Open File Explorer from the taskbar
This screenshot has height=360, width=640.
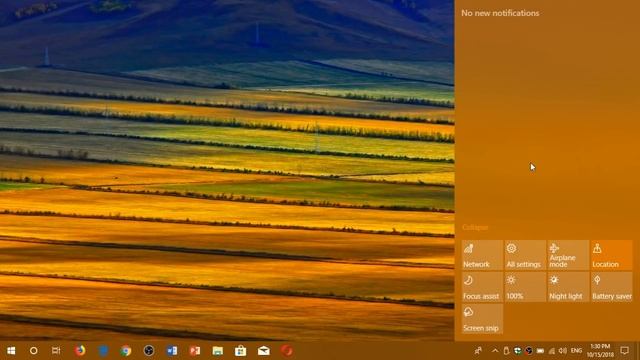(x=218, y=351)
